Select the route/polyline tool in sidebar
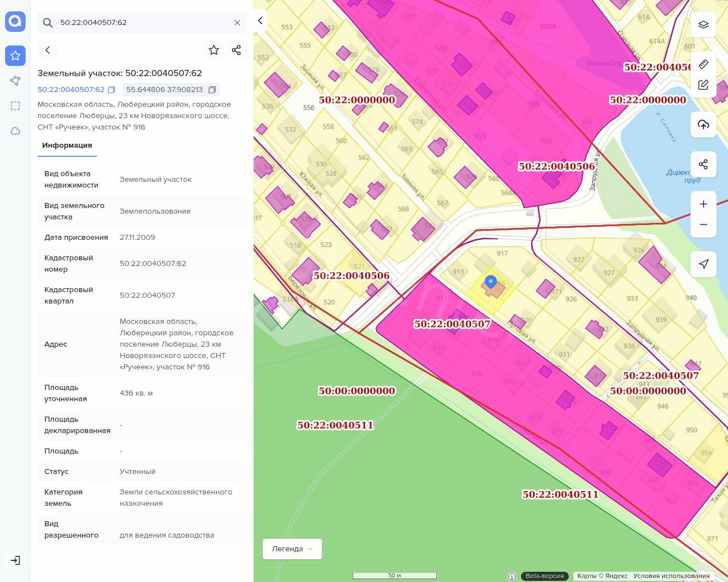Image resolution: width=728 pixels, height=582 pixels. (x=15, y=81)
